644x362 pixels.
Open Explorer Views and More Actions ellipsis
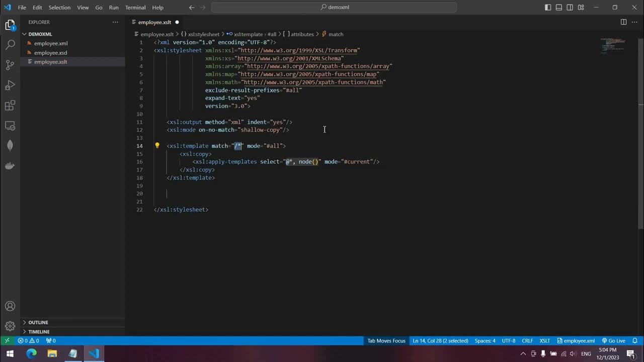click(115, 22)
